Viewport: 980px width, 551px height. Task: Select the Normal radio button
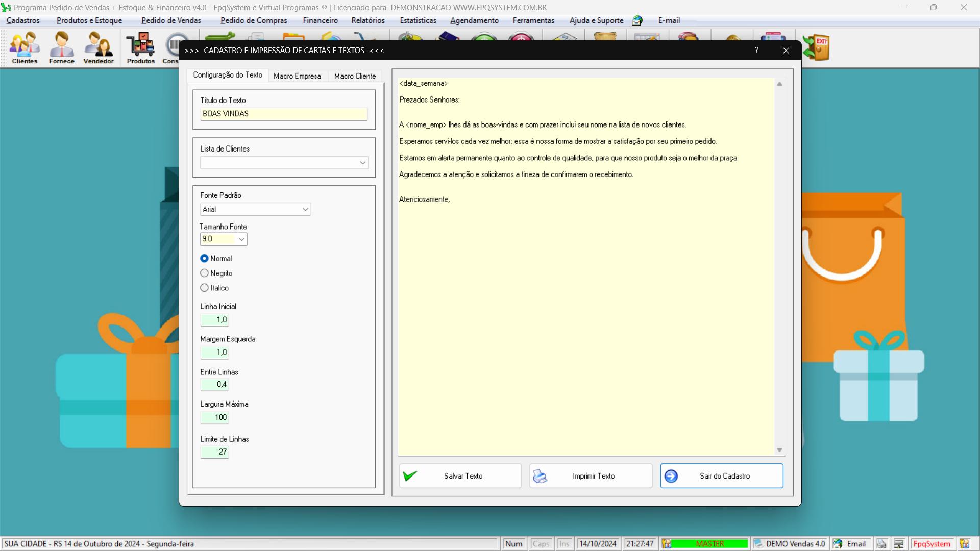tap(204, 258)
